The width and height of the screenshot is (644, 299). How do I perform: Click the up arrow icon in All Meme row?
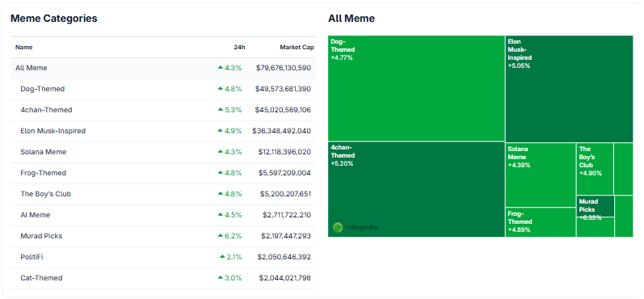pyautogui.click(x=220, y=67)
